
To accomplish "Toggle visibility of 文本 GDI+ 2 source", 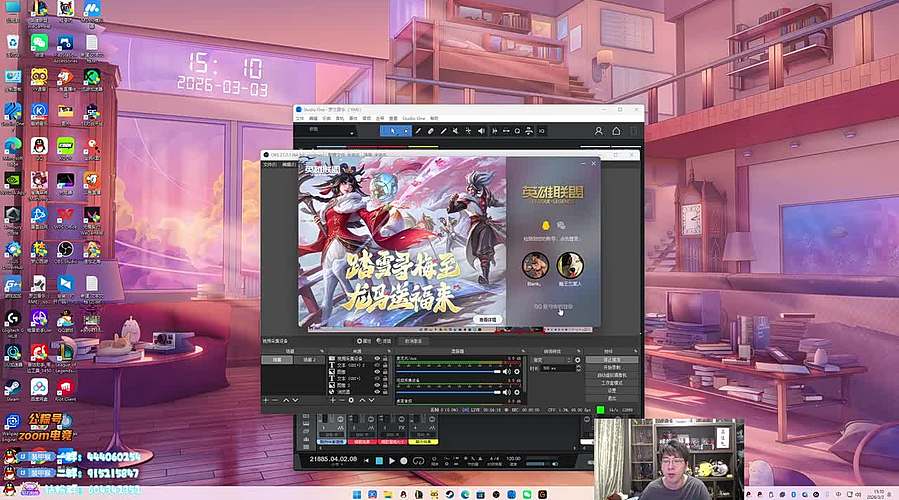I will point(377,365).
